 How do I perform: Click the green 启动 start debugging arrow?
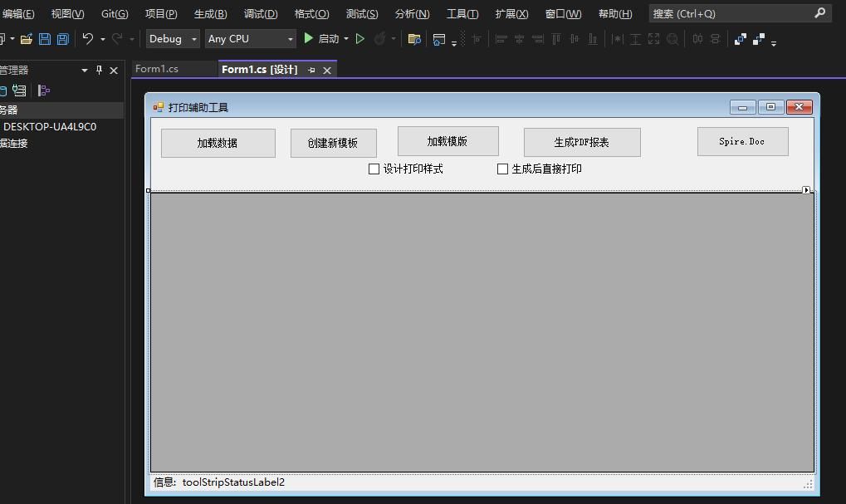(x=307, y=38)
